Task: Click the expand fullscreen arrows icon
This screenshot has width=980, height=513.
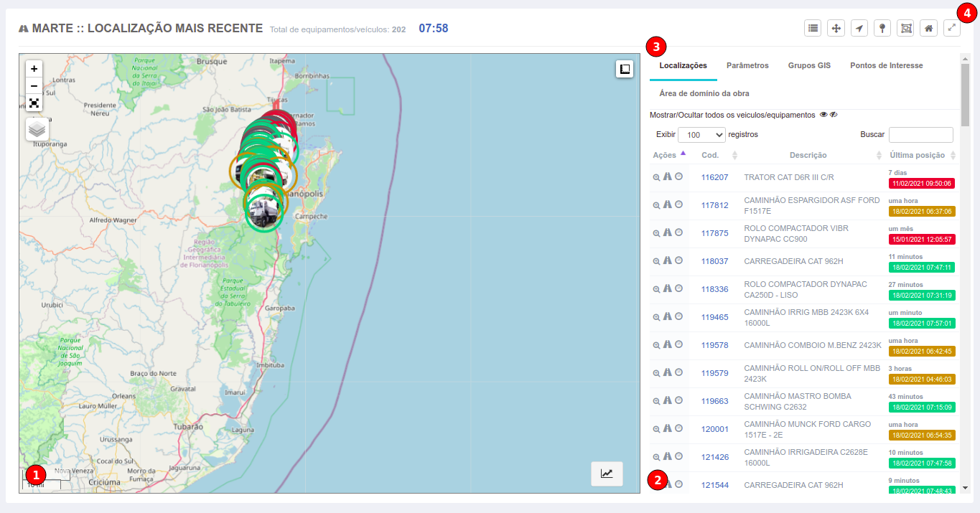Action: click(951, 28)
